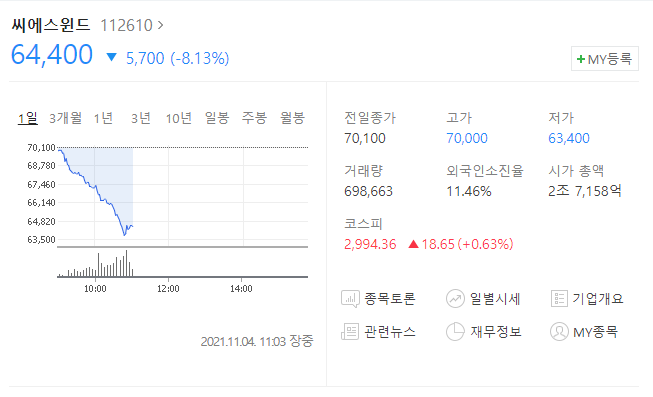This screenshot has height=397, width=653.
Task: Click the 63,500 y-axis label
Action: 41,240
